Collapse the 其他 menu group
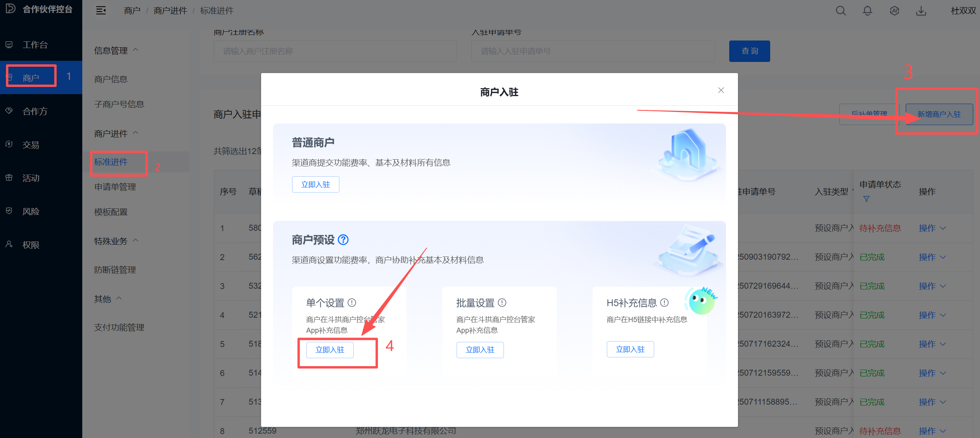 point(119,298)
